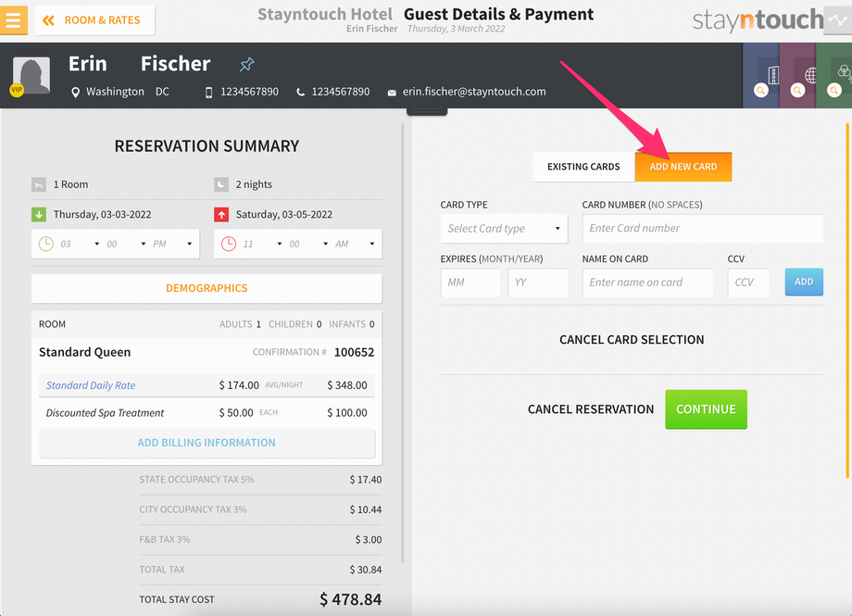Image resolution: width=852 pixels, height=616 pixels.
Task: Click the pin icon beside Fischer
Action: (246, 65)
